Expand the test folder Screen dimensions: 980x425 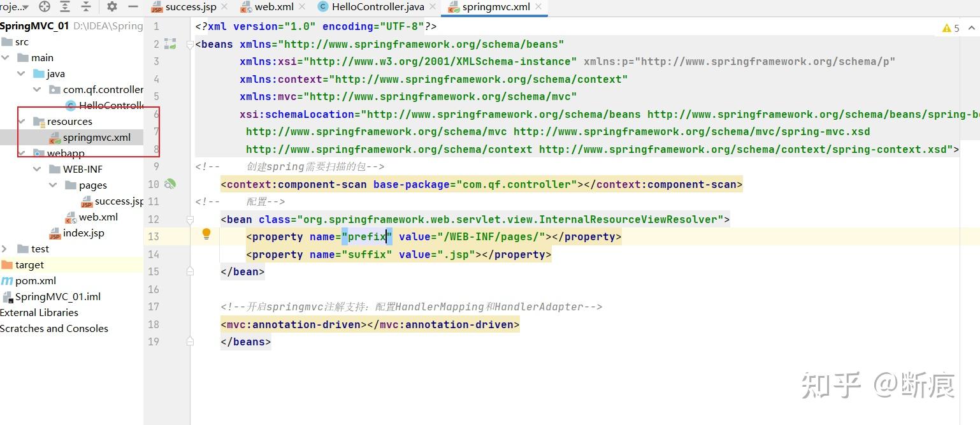[5, 249]
